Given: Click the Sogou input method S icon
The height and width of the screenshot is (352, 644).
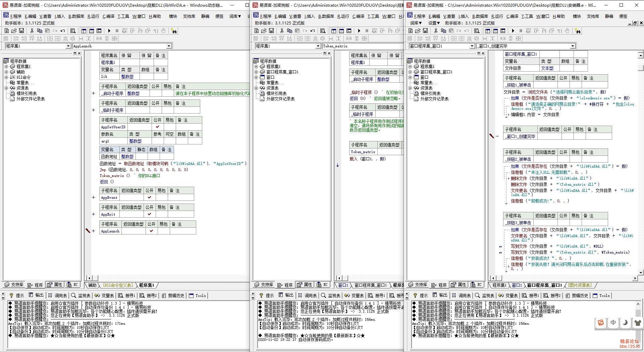Looking at the screenshot, I should (600, 323).
